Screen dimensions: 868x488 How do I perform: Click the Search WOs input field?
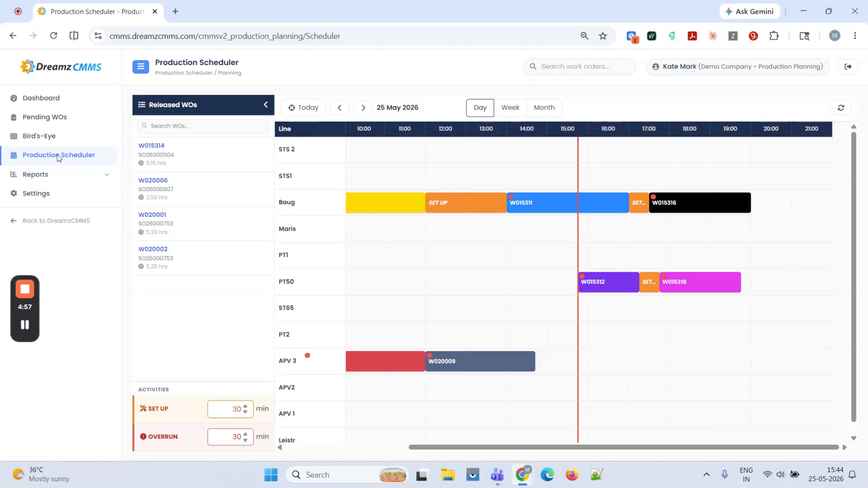pos(203,126)
